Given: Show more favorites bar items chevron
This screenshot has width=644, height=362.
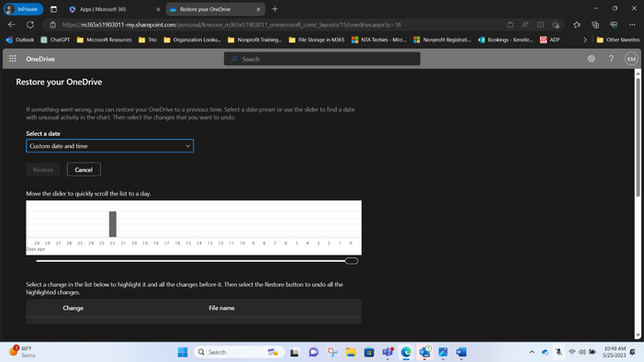Looking at the screenshot, I should [585, 40].
